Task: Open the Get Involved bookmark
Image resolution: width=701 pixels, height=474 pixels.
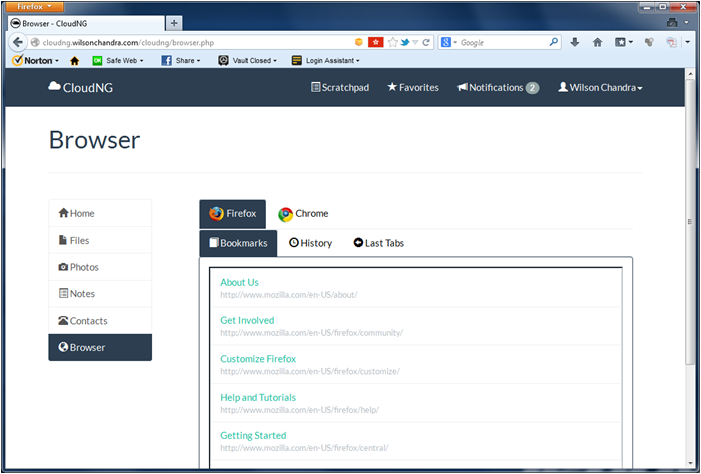Action: 247,320
